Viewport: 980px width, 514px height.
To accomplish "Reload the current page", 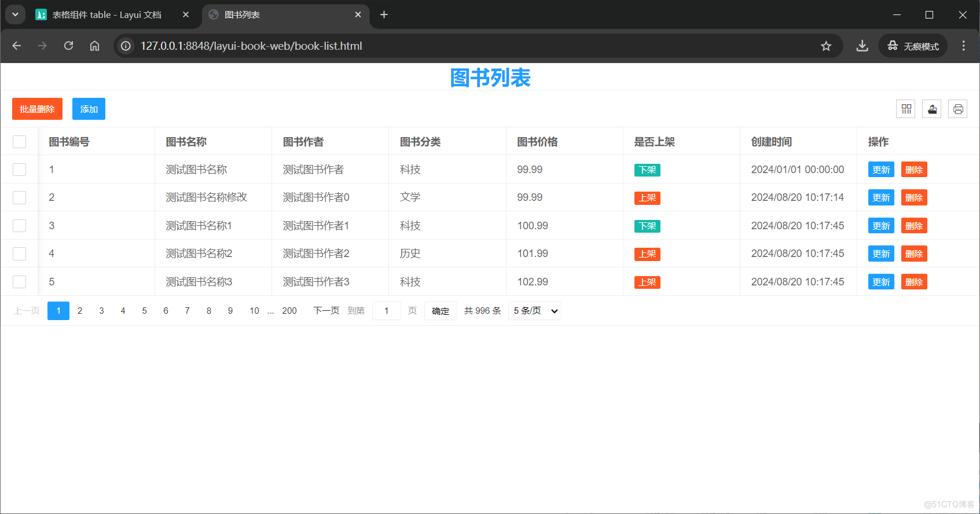I will [68, 46].
